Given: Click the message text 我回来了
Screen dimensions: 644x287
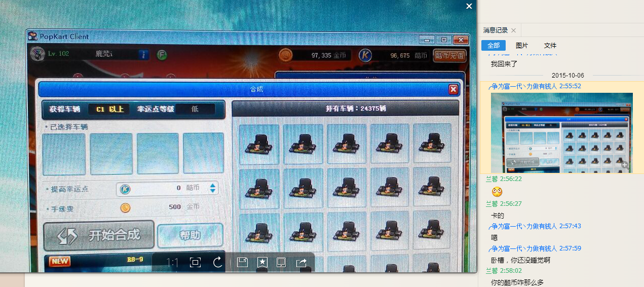Looking at the screenshot, I should coord(504,64).
